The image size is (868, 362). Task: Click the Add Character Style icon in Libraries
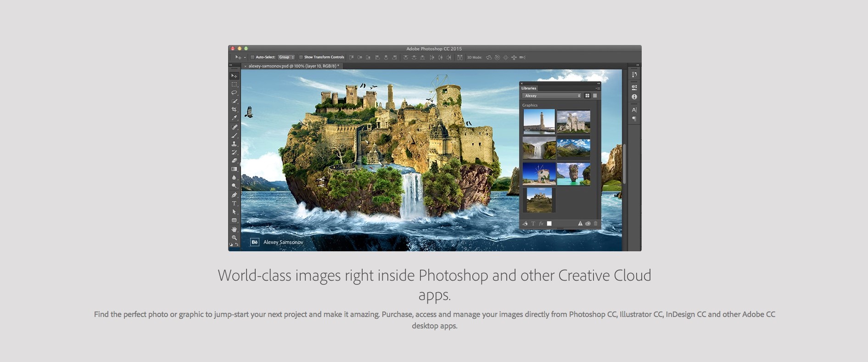[x=533, y=224]
